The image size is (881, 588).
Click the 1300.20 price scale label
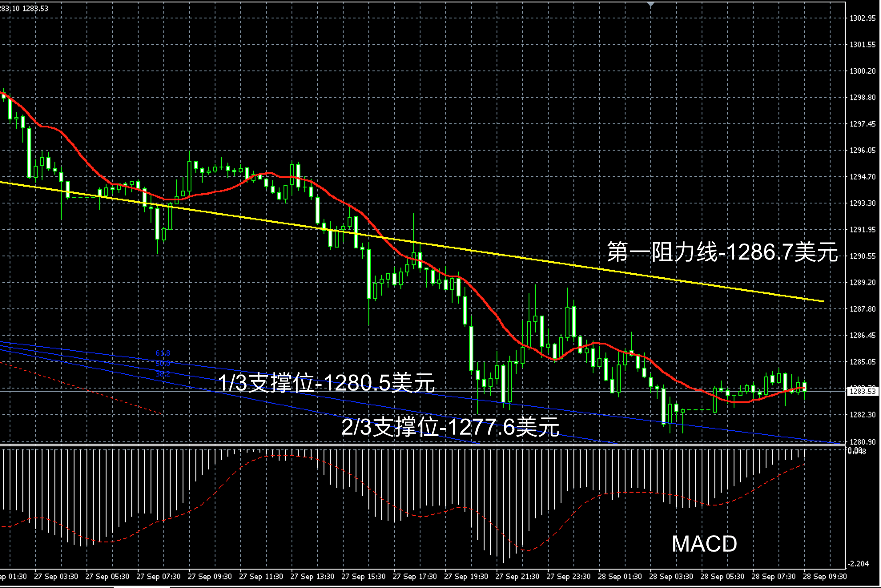point(863,71)
